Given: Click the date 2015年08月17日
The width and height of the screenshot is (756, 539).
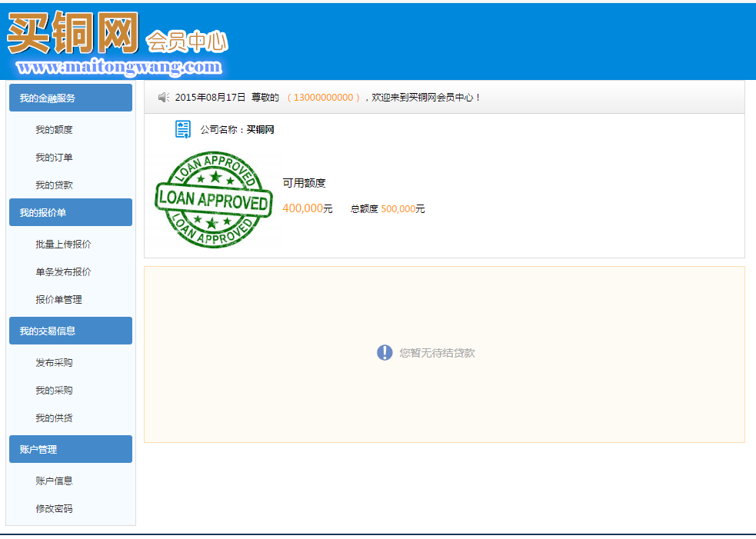Looking at the screenshot, I should 210,98.
